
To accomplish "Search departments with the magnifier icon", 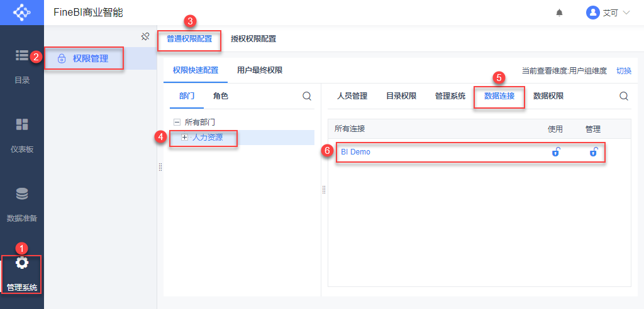I will coord(307,96).
